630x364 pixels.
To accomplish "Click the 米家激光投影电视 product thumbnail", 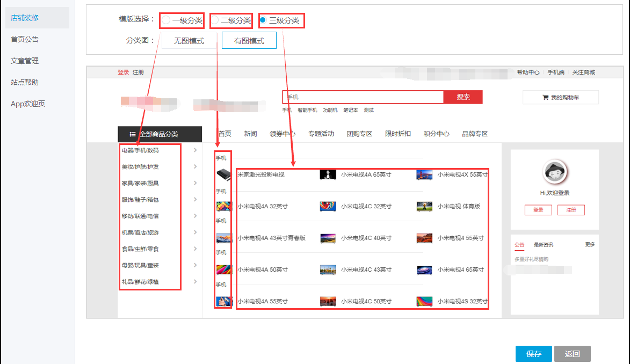I will click(224, 175).
